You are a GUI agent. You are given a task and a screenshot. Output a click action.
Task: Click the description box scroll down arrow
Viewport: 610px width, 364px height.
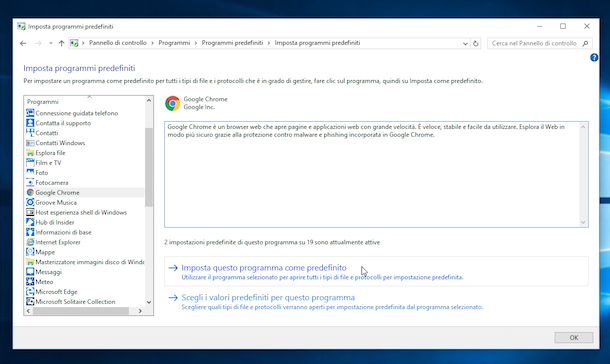coord(583,222)
